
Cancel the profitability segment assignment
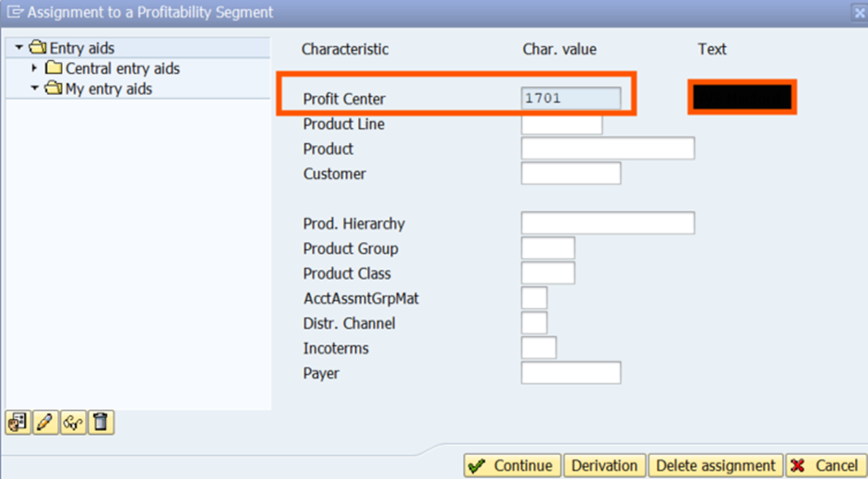coord(825,466)
